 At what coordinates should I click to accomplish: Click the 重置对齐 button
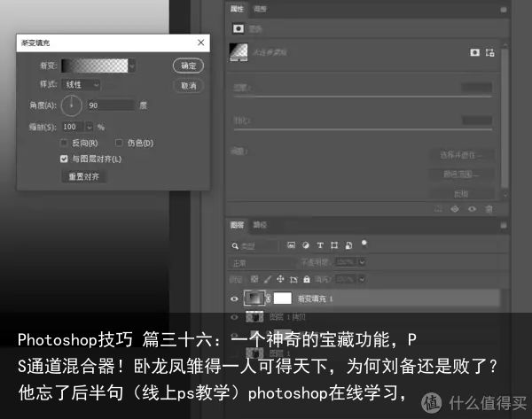(x=84, y=176)
